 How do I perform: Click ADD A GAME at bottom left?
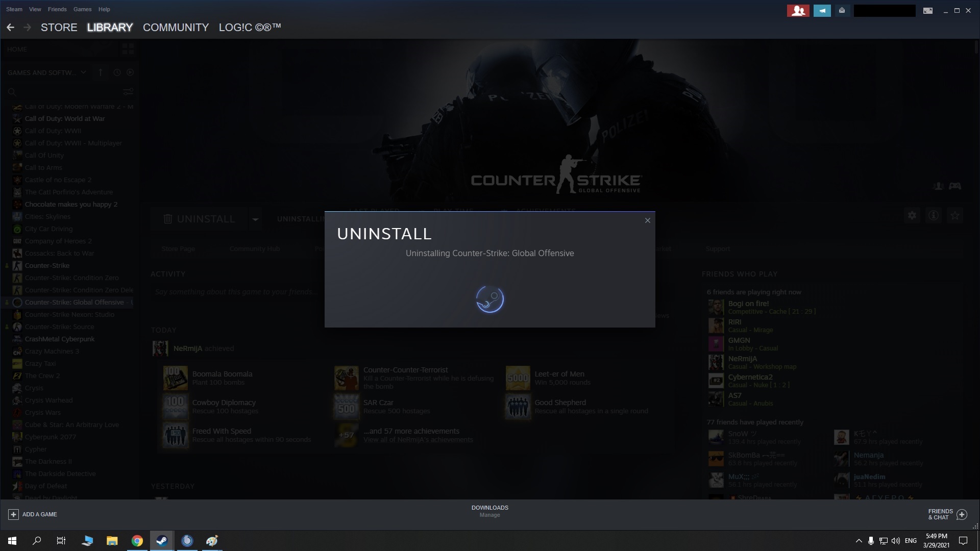(33, 514)
